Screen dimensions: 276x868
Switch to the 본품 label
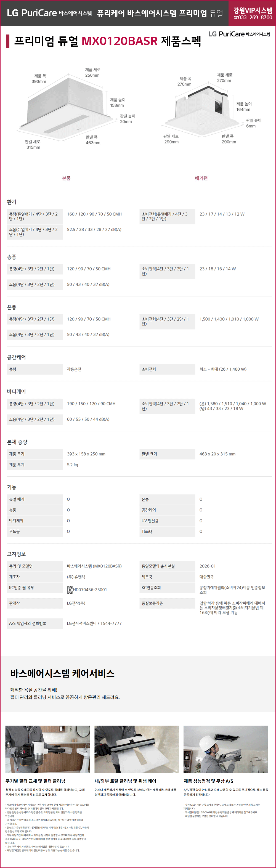tap(67, 178)
